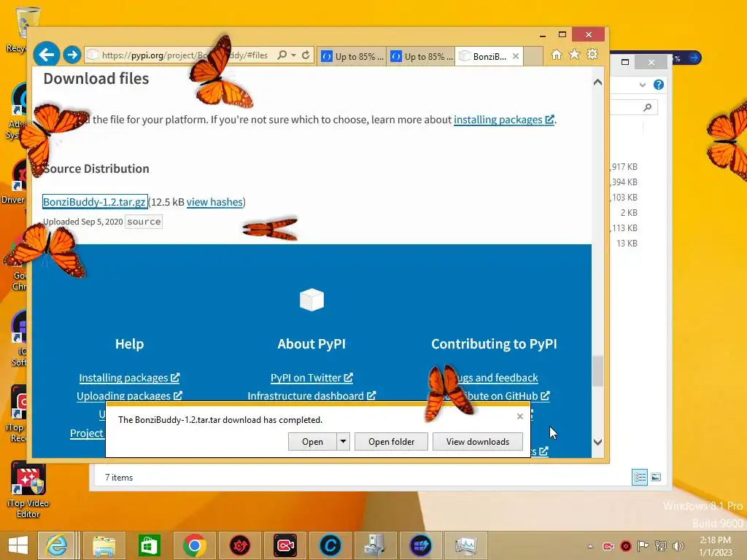Open a new tab next to BonziB...
This screenshot has height=560, width=747.
tap(533, 56)
